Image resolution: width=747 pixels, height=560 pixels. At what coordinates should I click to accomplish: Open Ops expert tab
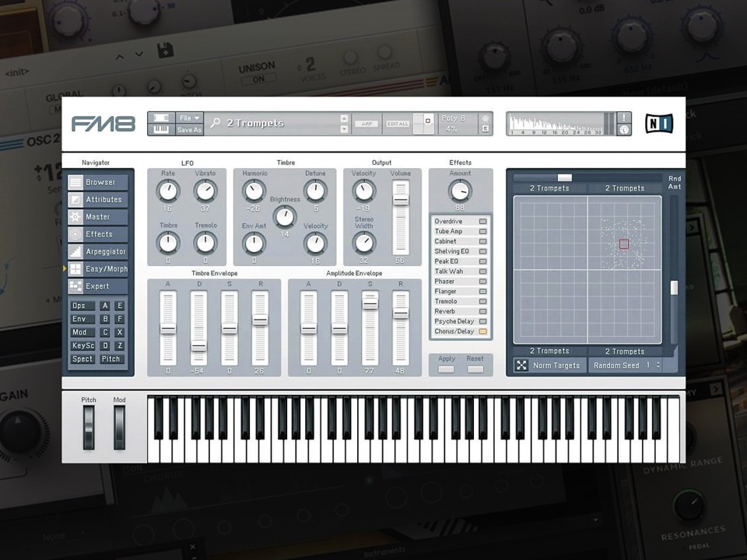[82, 306]
